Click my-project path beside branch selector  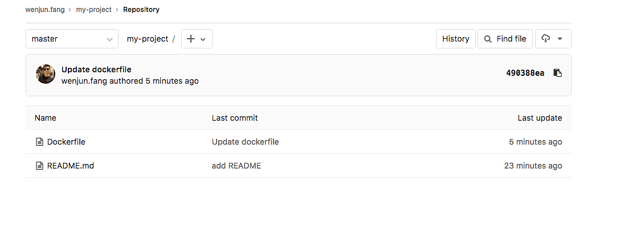pos(147,39)
